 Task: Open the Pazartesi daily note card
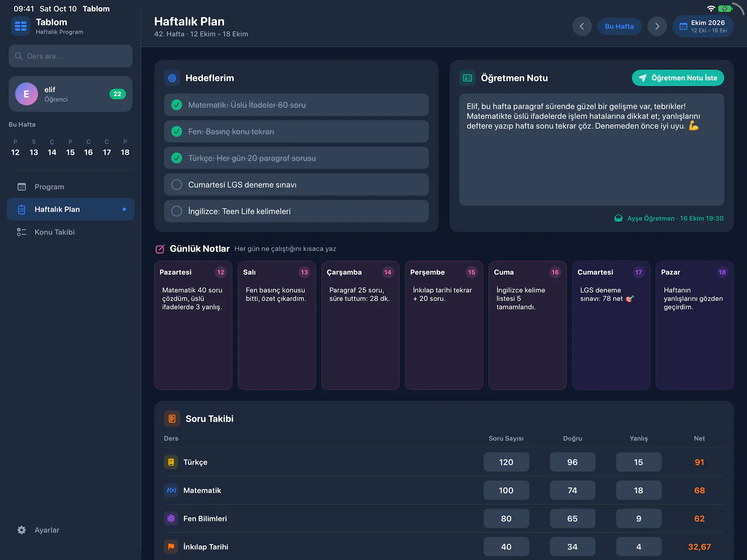click(193, 325)
